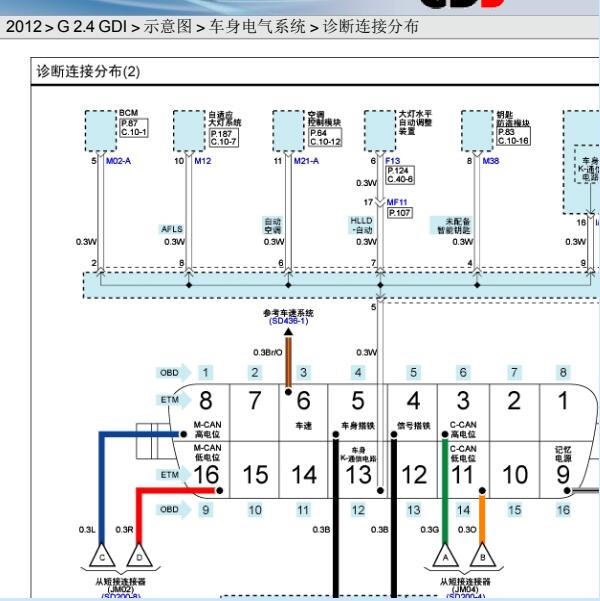Click ETM pin 14 cell

pyautogui.click(x=303, y=470)
